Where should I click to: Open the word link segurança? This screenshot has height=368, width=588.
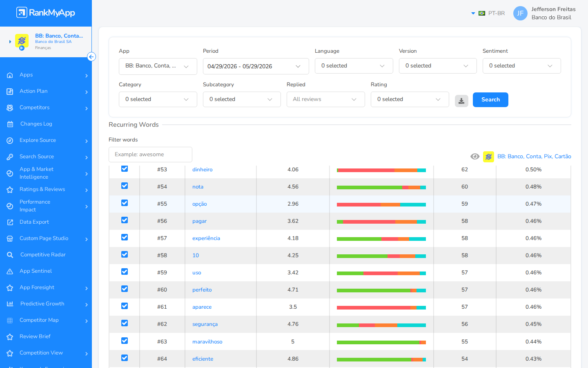coord(205,324)
